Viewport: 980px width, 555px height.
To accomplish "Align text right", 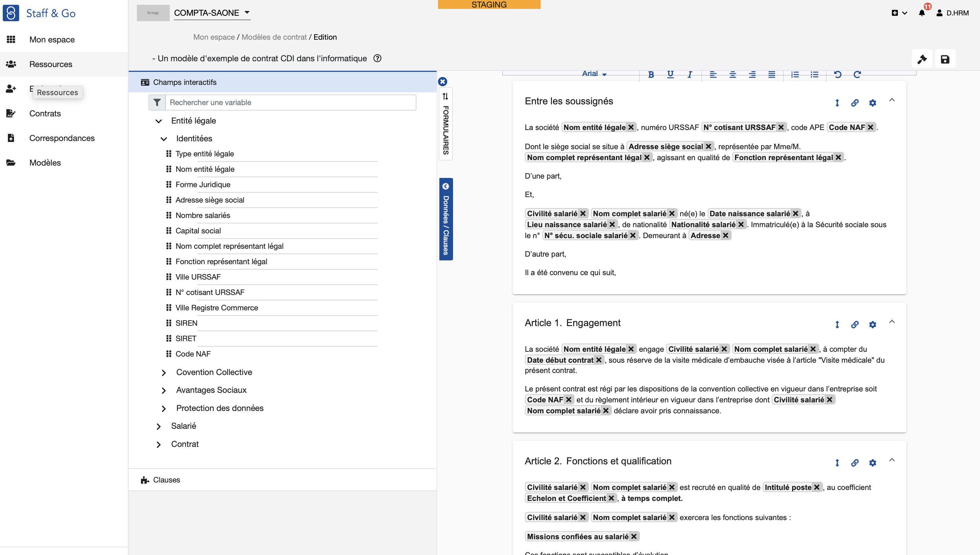I will pyautogui.click(x=752, y=74).
